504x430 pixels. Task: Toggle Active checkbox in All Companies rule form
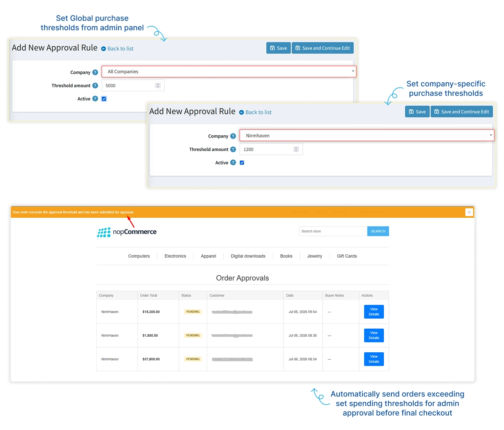[104, 99]
